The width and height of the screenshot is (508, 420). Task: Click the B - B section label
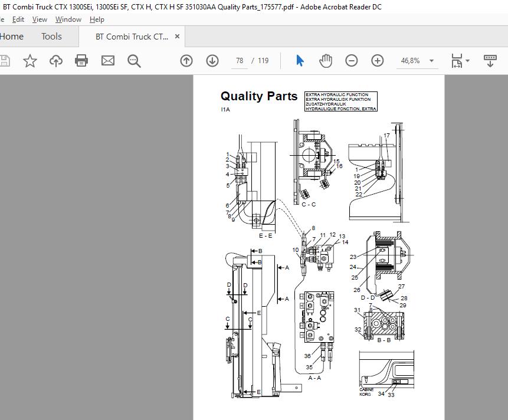[x=384, y=340]
